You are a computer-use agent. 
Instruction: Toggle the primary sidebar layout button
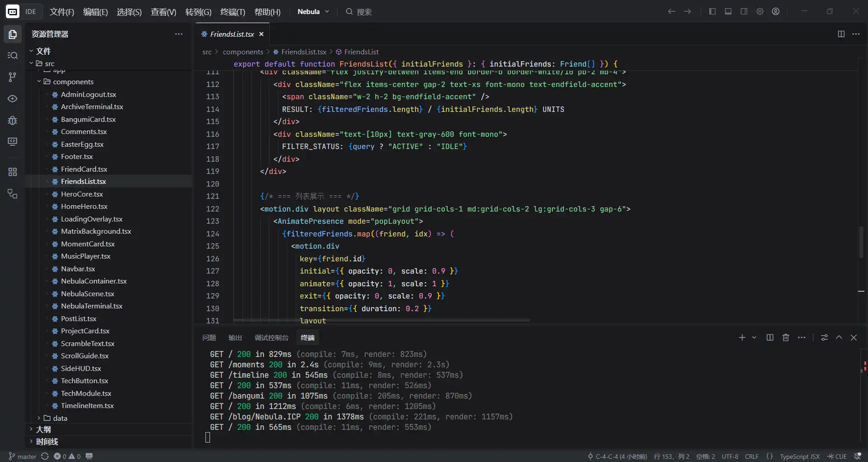712,11
